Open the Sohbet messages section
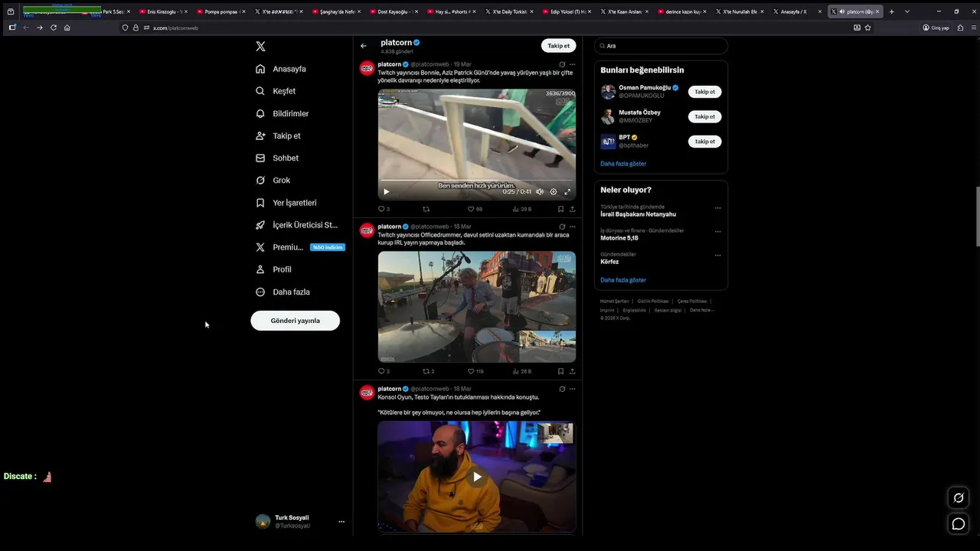 277,158
